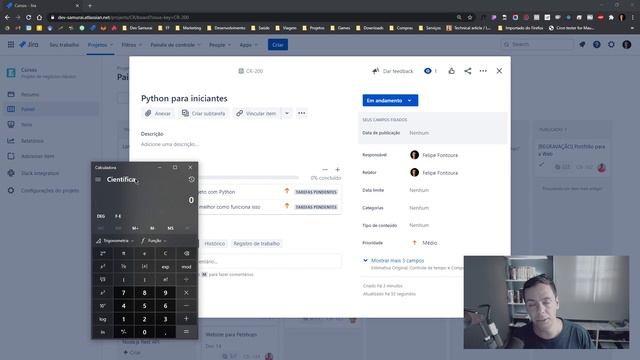Toggle DEG angle mode in Calculator

101,216
